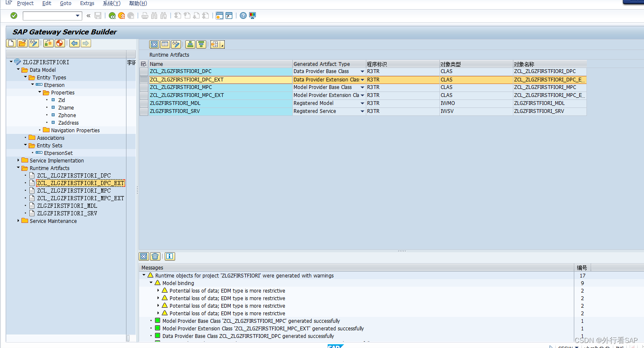
Task: Toggle row selector for ZCL_ZLGZFIRSTFIORI_DPC grid row
Action: [144, 71]
